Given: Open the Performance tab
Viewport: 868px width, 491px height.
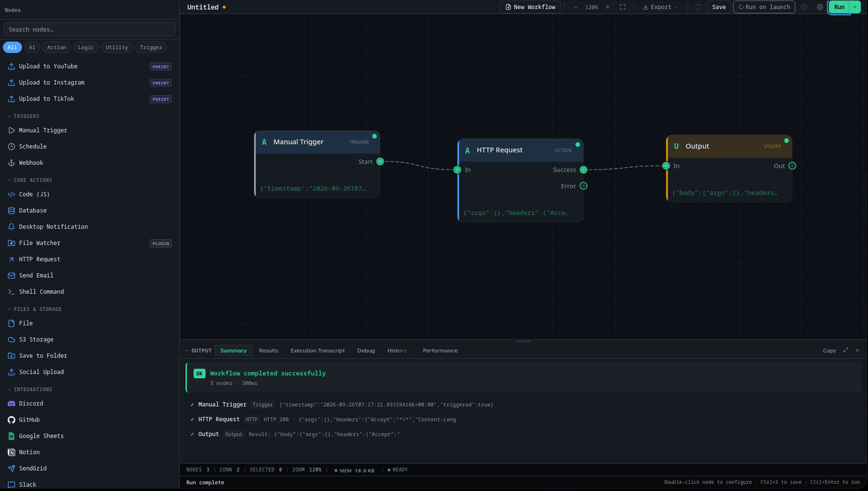Looking at the screenshot, I should click(x=440, y=351).
